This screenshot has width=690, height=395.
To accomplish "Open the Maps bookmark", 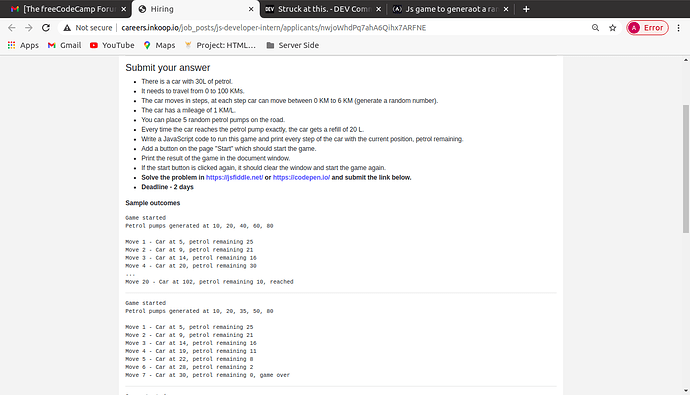I will click(x=159, y=45).
